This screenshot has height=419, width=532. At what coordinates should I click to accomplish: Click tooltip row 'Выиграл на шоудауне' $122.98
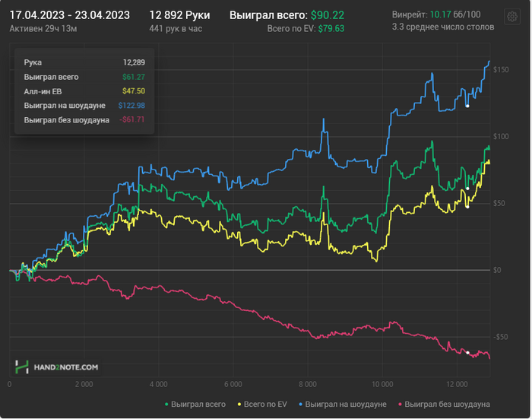(84, 105)
